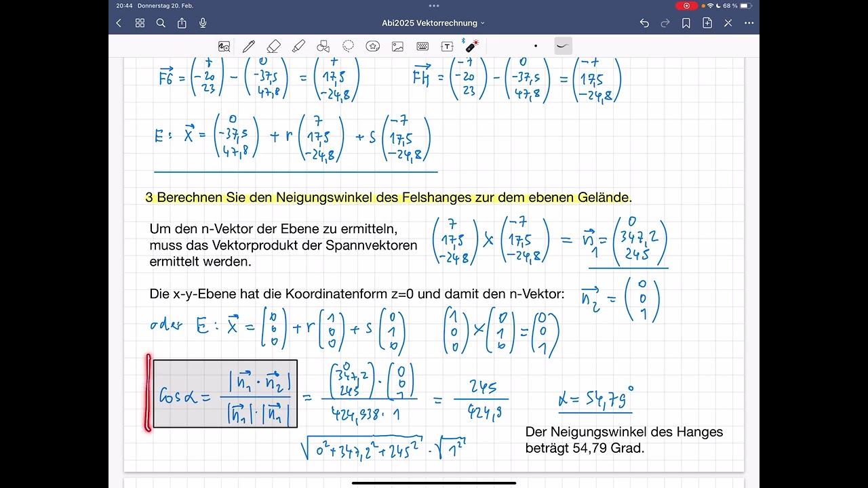Tap the red screen recording indicator
The height and width of the screenshot is (488, 868).
[686, 5]
